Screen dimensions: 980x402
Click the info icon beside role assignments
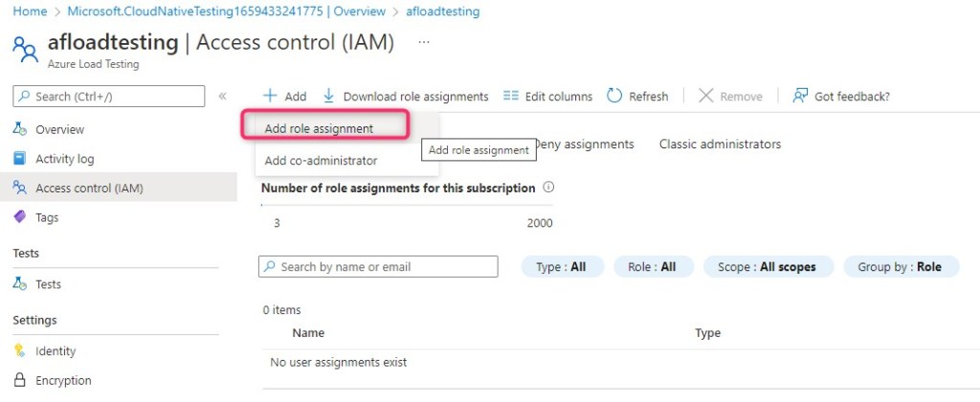point(548,188)
